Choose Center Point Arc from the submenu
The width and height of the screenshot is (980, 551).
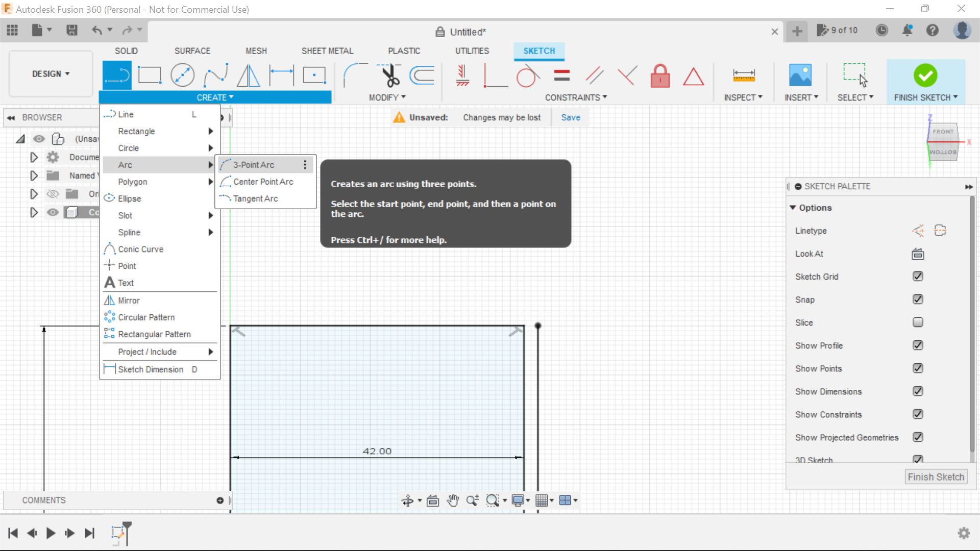pyautogui.click(x=265, y=182)
